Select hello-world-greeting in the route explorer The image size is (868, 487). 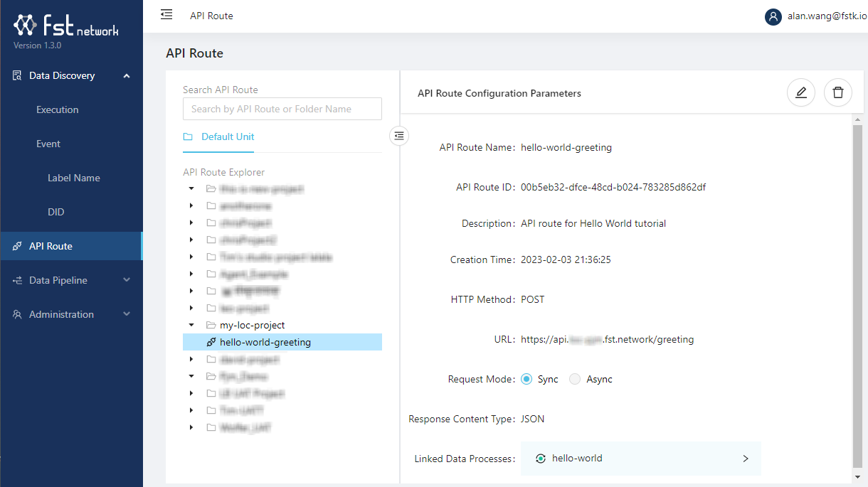pyautogui.click(x=265, y=342)
